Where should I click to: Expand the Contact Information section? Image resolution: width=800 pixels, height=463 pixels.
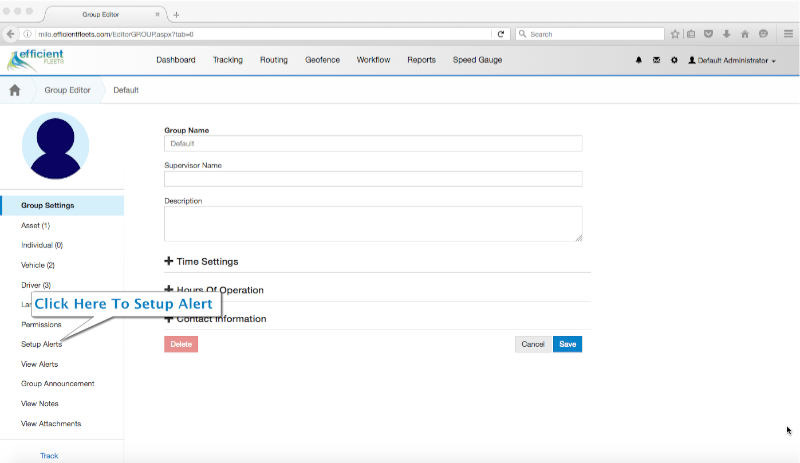click(215, 319)
